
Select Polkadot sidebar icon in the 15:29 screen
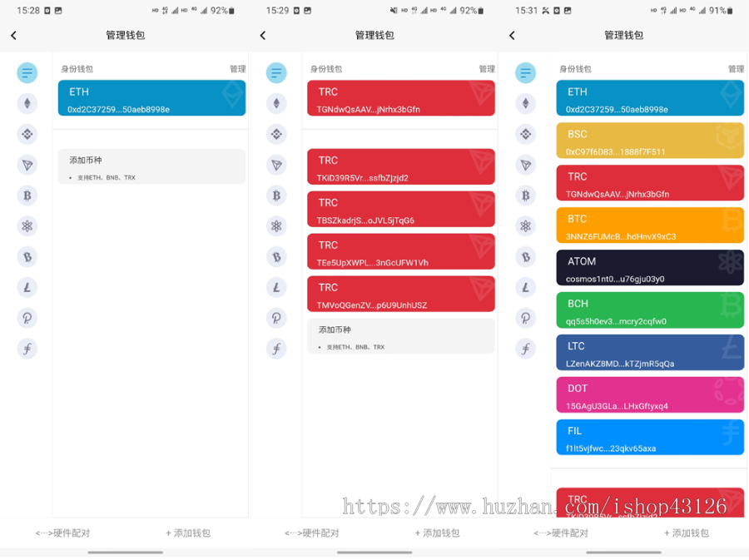pos(276,318)
